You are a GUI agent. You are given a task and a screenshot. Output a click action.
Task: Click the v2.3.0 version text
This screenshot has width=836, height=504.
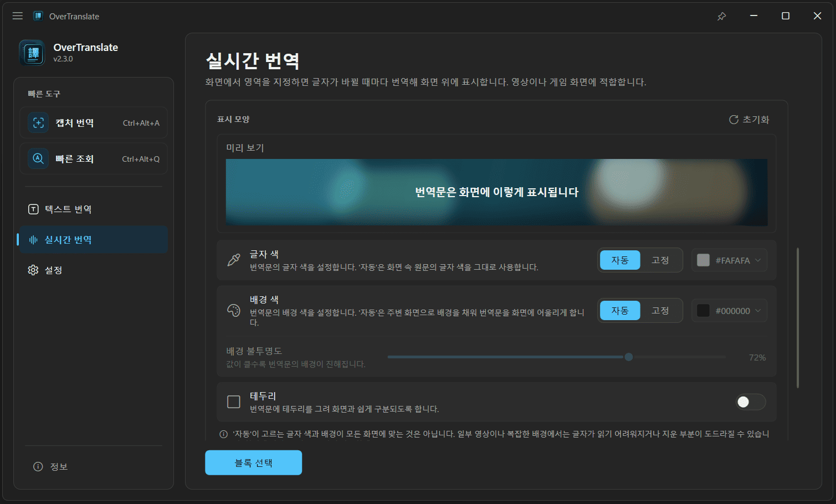pos(63,59)
